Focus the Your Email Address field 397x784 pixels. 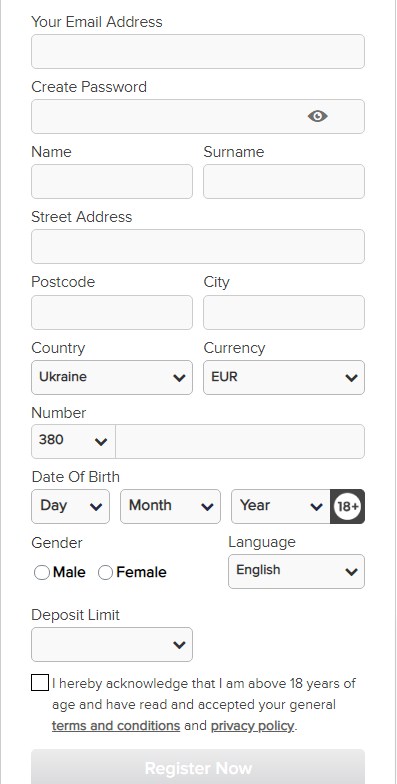tap(198, 52)
